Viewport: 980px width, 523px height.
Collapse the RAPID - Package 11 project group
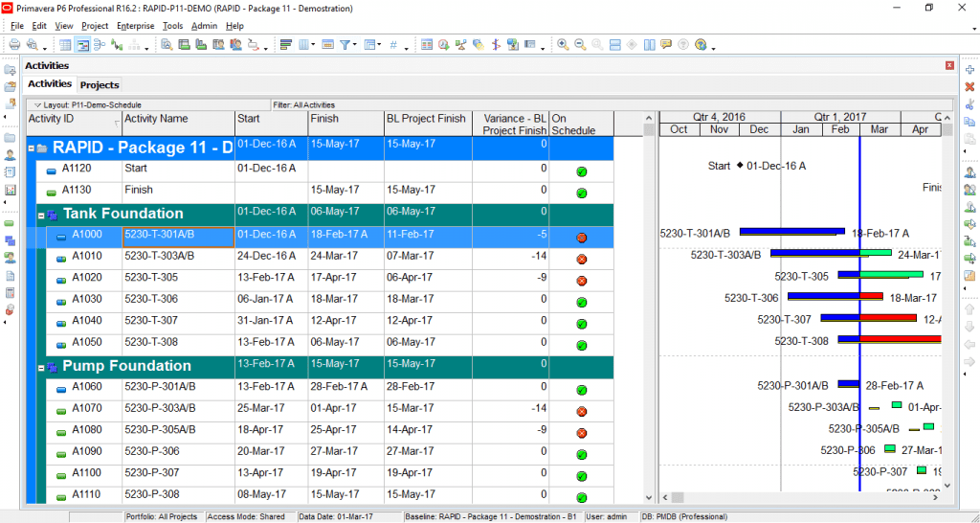32,148
